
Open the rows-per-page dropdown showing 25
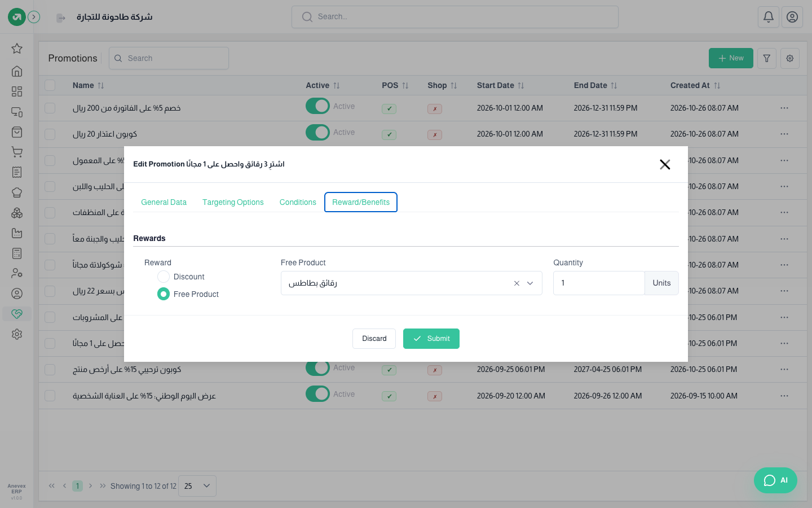click(x=197, y=486)
